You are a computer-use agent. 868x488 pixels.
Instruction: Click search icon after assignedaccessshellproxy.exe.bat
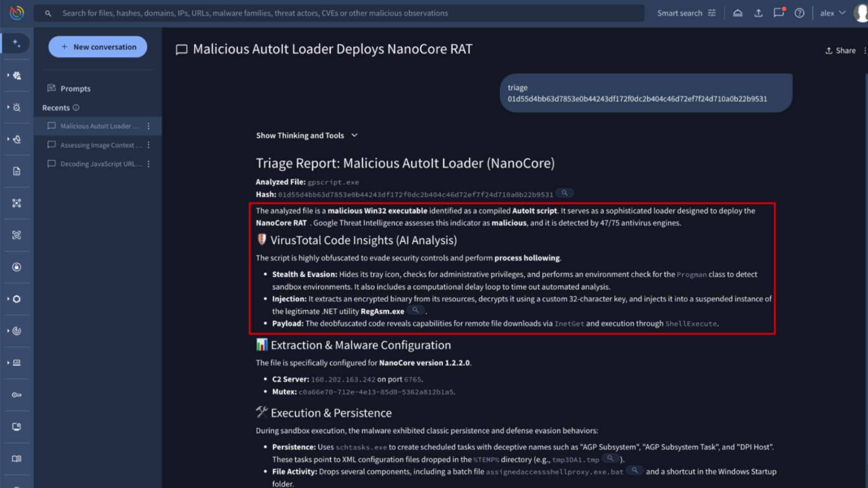635,470
